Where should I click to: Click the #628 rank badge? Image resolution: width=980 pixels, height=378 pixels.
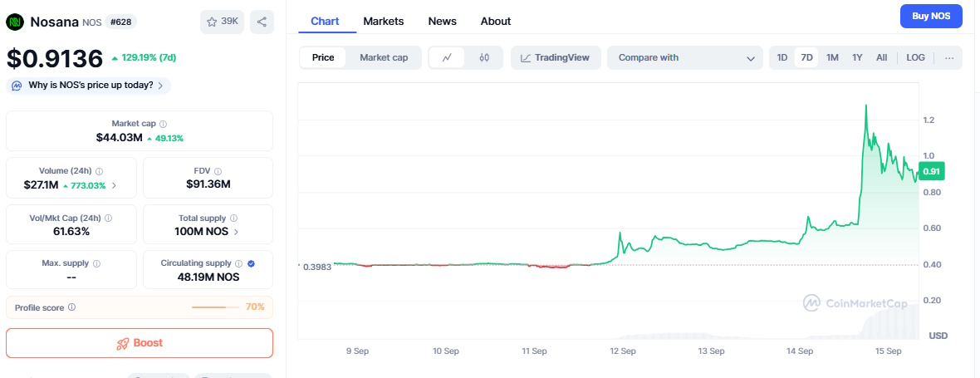[x=120, y=22]
